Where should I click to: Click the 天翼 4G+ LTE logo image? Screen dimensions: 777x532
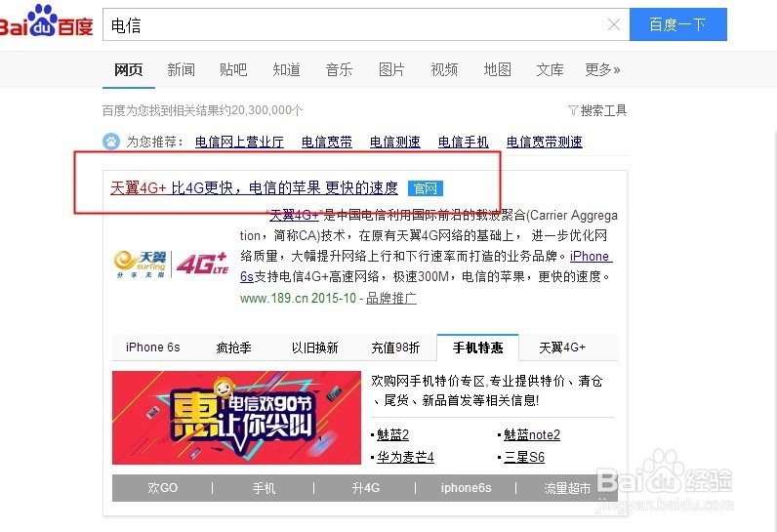pyautogui.click(x=172, y=264)
